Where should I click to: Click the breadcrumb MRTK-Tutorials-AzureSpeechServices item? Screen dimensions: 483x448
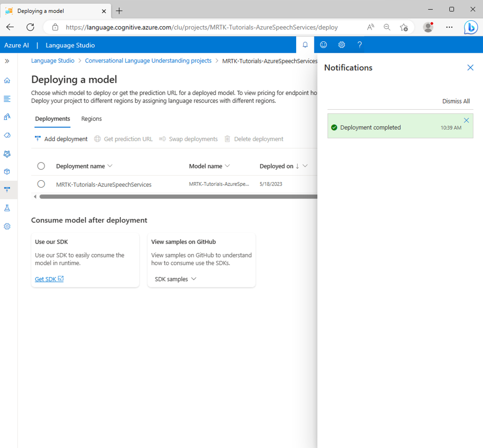click(270, 61)
